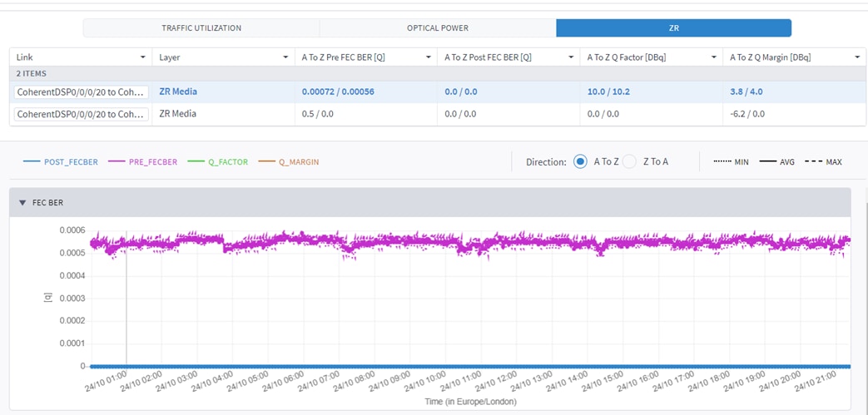Toggle Q_FACTOR series in legend
The image size is (868, 415).
tap(227, 162)
